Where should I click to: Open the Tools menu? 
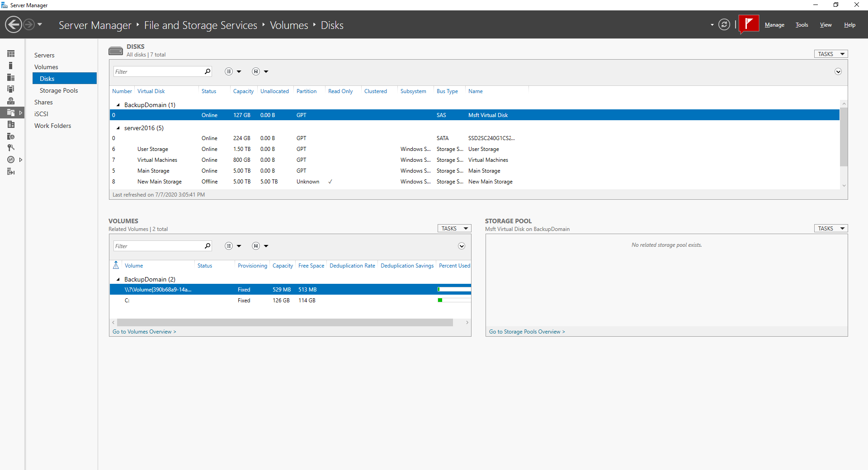pos(802,25)
